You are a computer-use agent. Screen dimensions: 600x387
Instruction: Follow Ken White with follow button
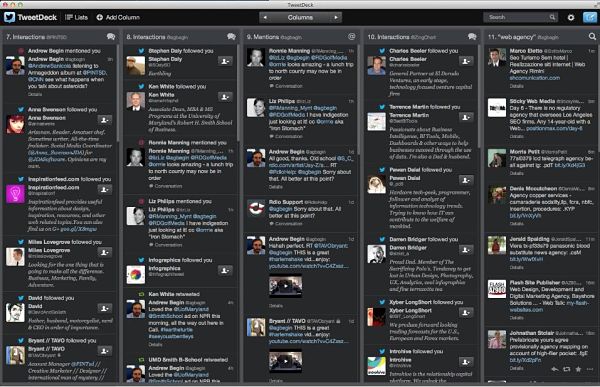coord(225,97)
